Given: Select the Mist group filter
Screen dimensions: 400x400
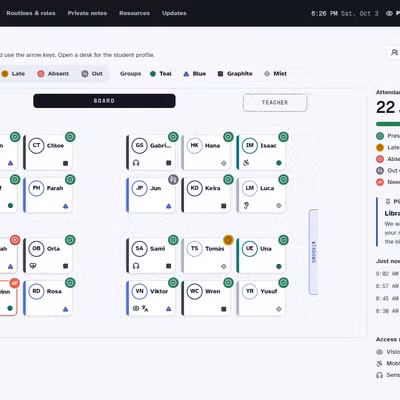Looking at the screenshot, I should 275,74.
